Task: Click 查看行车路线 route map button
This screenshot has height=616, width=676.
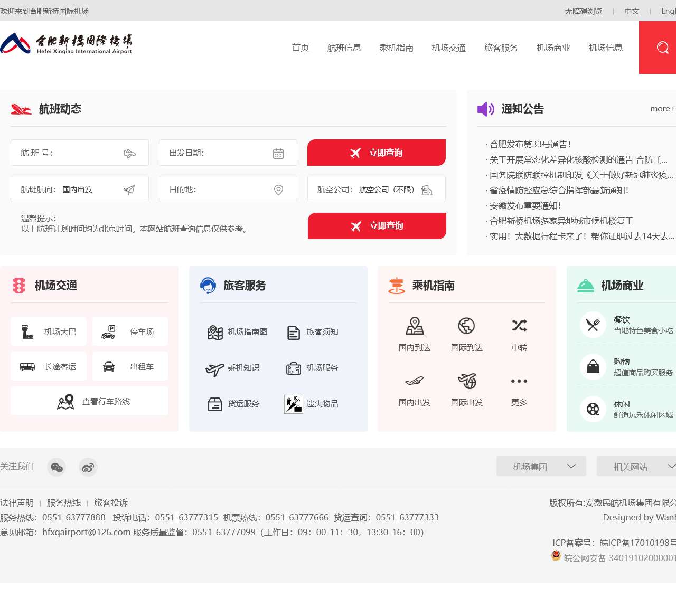Action: 89,401
